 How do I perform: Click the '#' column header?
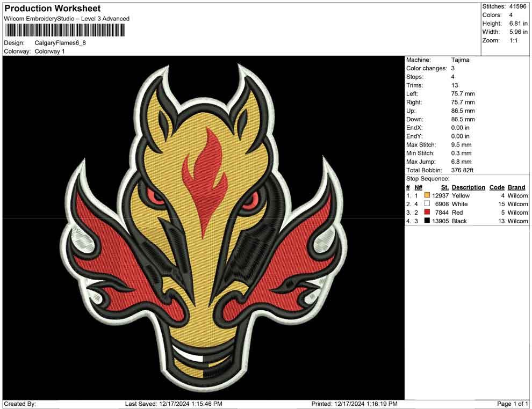click(x=408, y=187)
